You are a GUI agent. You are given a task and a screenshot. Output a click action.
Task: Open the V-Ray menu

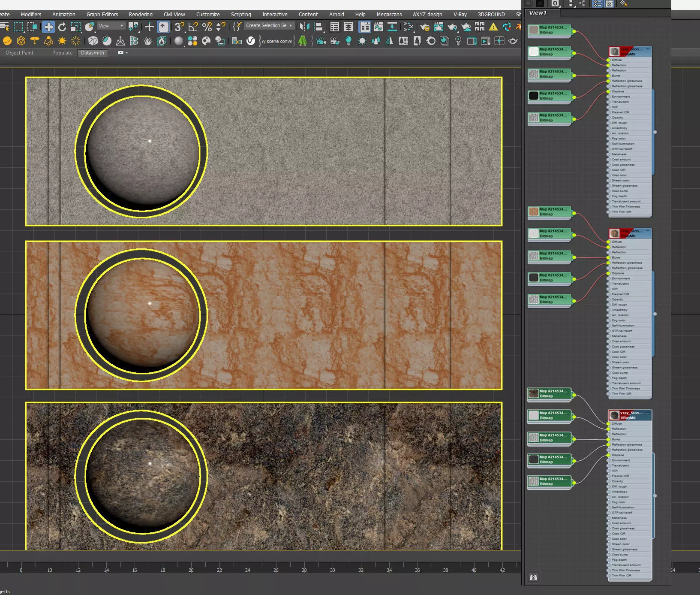pyautogui.click(x=460, y=14)
